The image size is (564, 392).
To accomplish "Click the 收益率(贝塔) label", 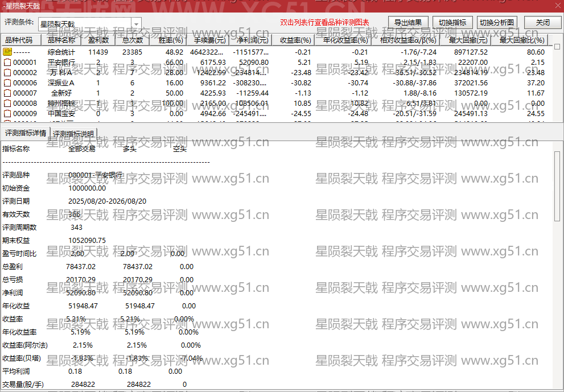I will (x=22, y=358).
